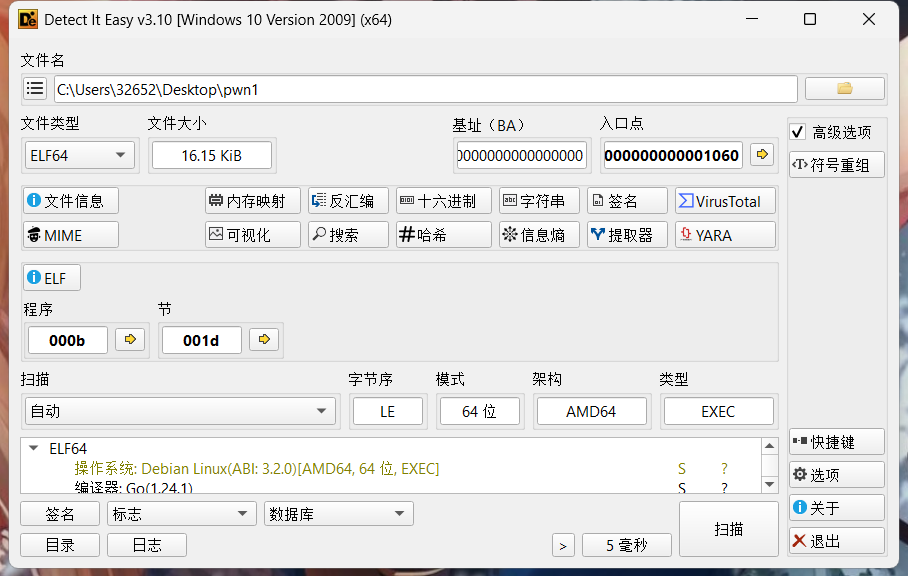Open 反汇编 disassembler
This screenshot has height=576, width=908.
click(348, 201)
